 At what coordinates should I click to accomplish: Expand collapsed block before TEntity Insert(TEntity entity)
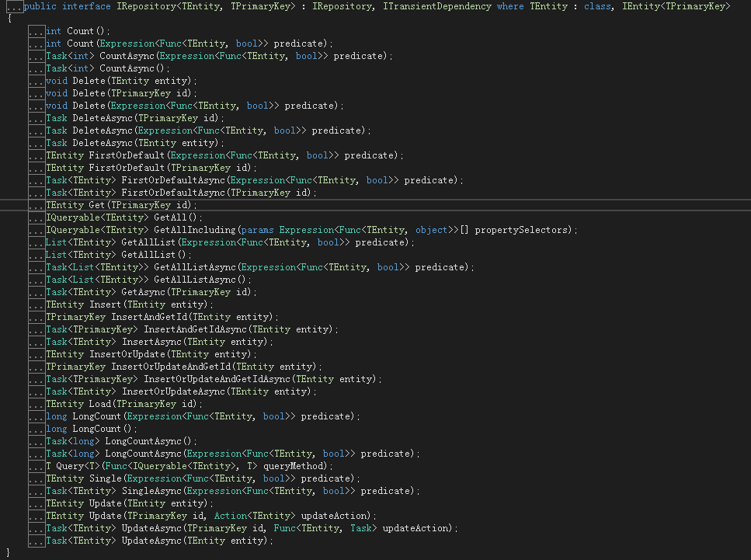click(x=37, y=305)
